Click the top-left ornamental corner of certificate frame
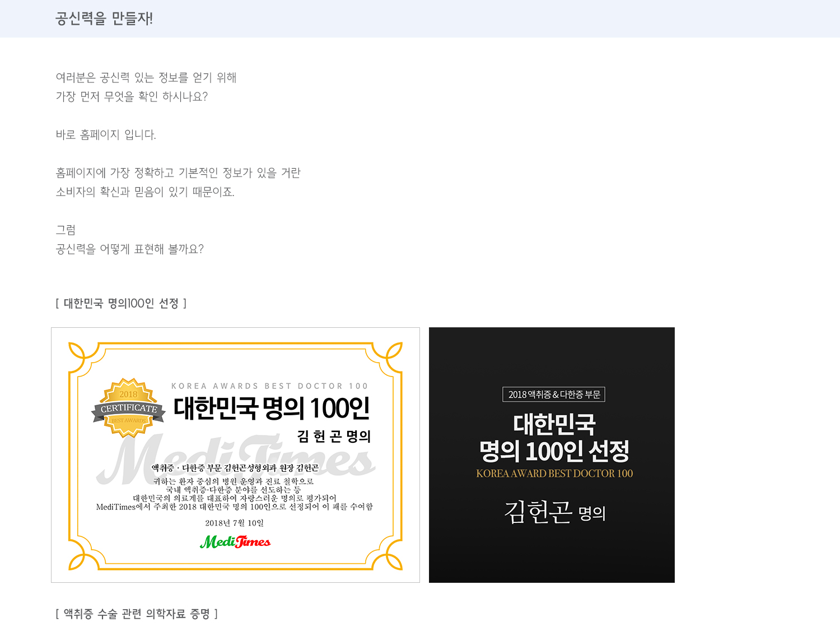840x640 pixels. (85, 358)
